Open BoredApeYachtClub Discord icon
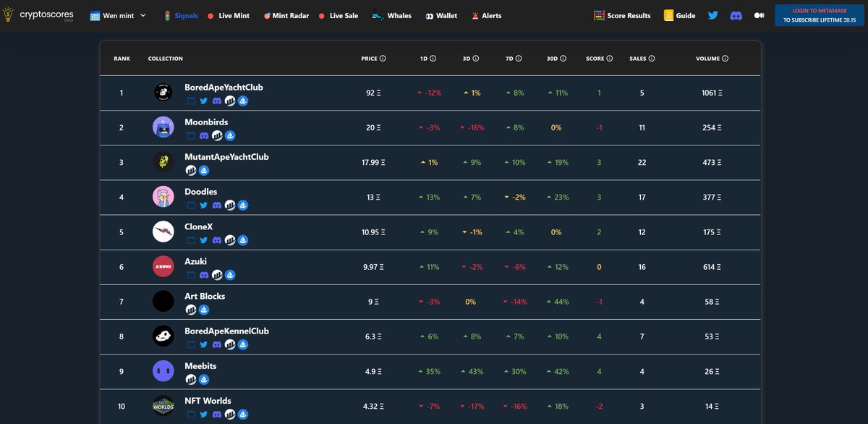 [216, 101]
